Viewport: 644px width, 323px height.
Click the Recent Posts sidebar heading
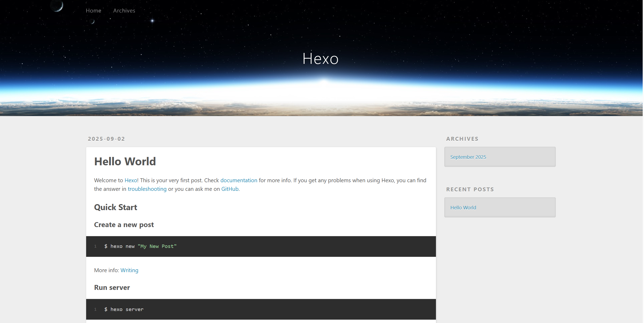470,189
